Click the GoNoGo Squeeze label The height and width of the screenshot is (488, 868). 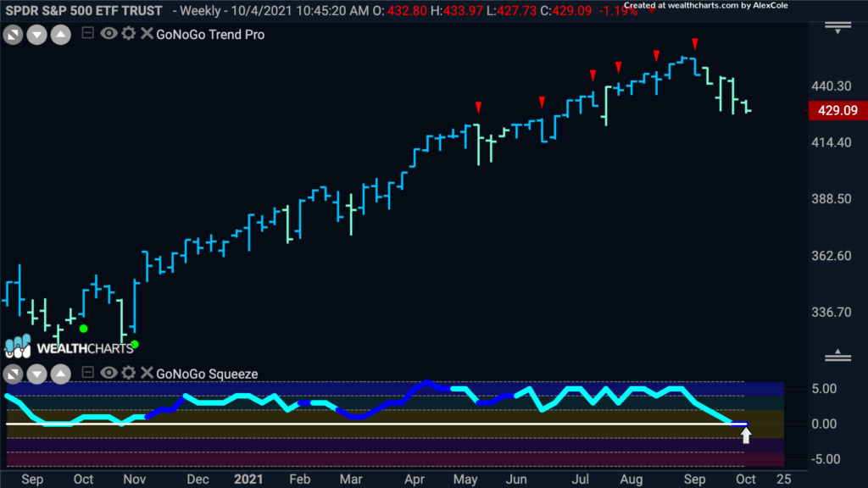tap(207, 374)
